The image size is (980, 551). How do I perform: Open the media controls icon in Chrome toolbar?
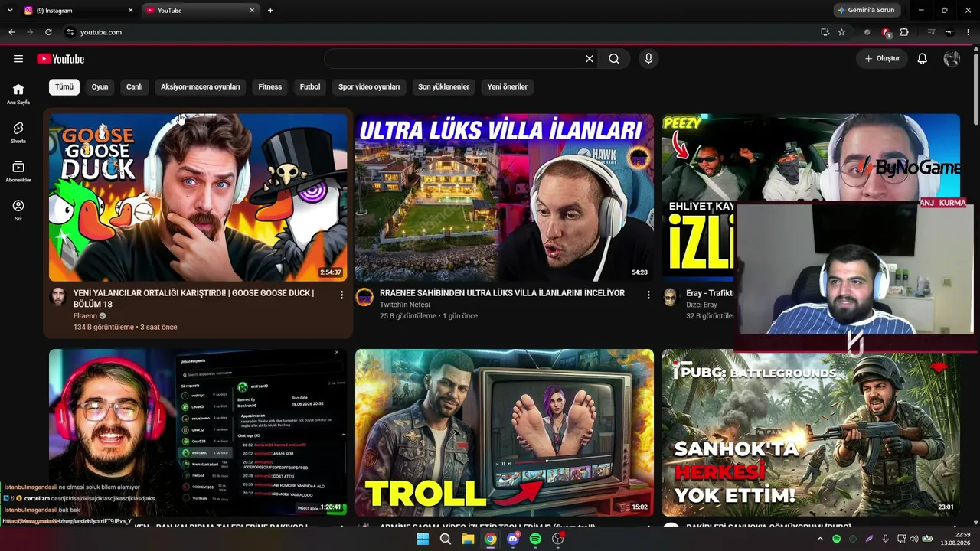(931, 32)
